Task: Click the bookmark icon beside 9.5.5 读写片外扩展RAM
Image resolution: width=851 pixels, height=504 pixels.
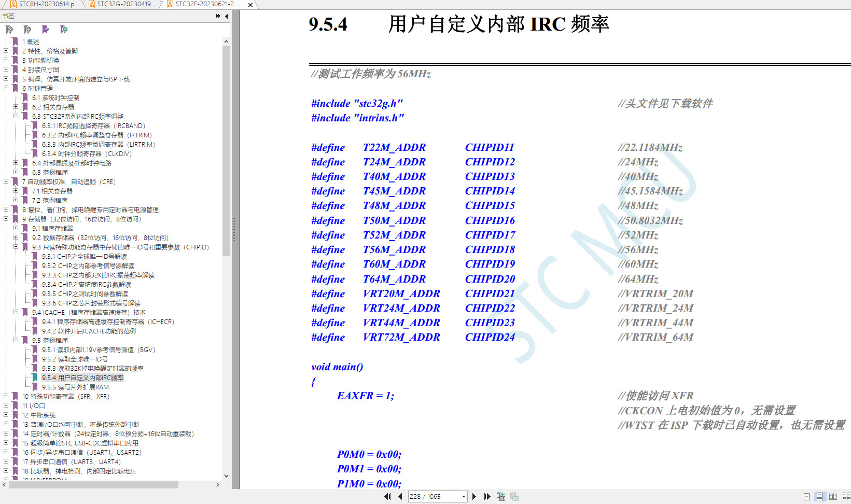Action: pos(35,387)
